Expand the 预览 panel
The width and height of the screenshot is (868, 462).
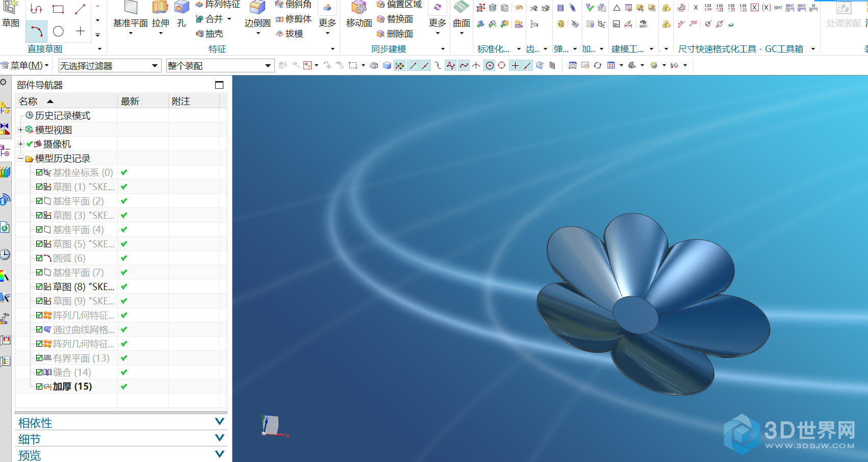[220, 454]
